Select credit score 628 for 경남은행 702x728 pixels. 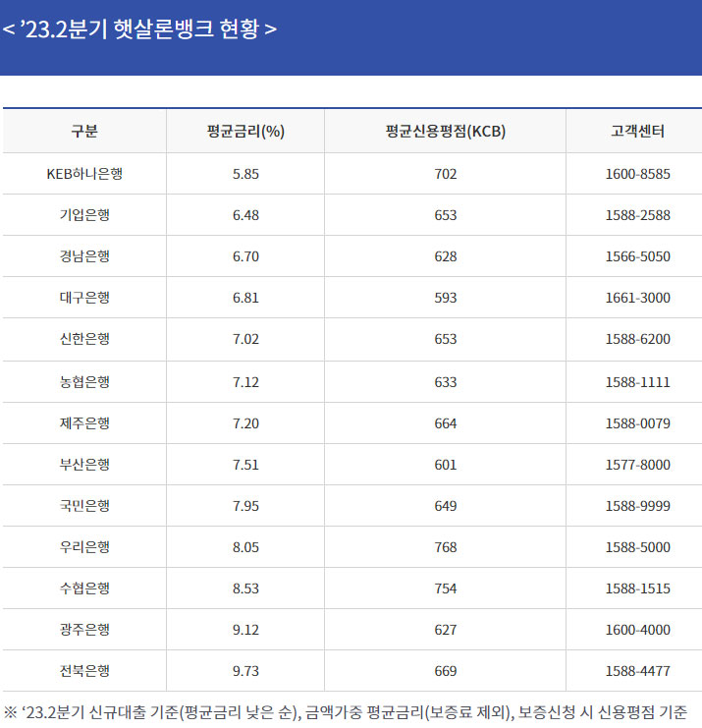coord(446,256)
